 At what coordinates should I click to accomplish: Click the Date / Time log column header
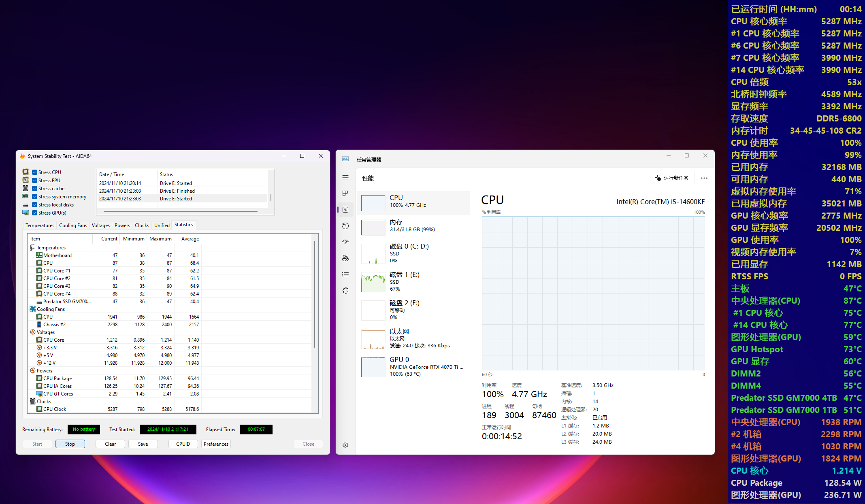[x=127, y=174]
